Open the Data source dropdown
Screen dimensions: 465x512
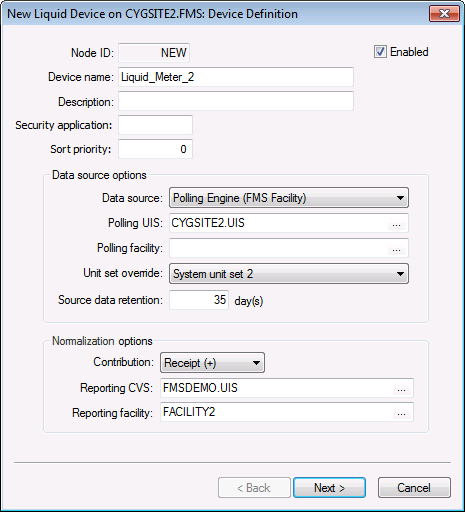(x=289, y=198)
